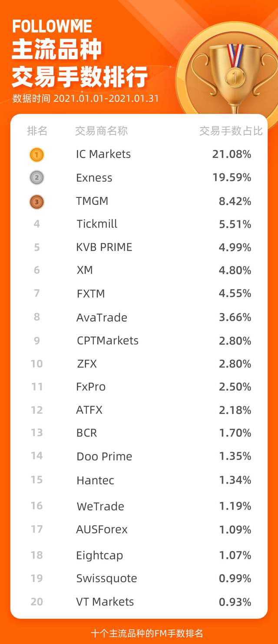Select the Exness broker name
Screen dimensions: 278x644
pyautogui.click(x=94, y=178)
